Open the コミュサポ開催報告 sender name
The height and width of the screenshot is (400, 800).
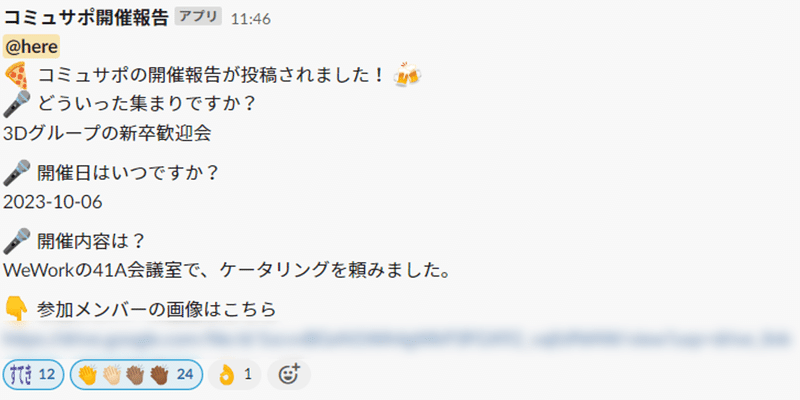(x=86, y=18)
